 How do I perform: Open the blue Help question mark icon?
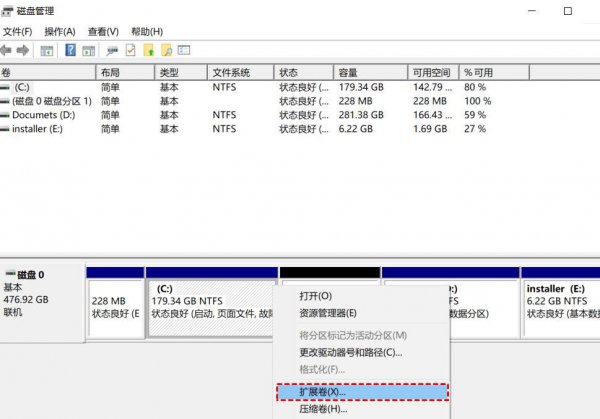(70, 50)
